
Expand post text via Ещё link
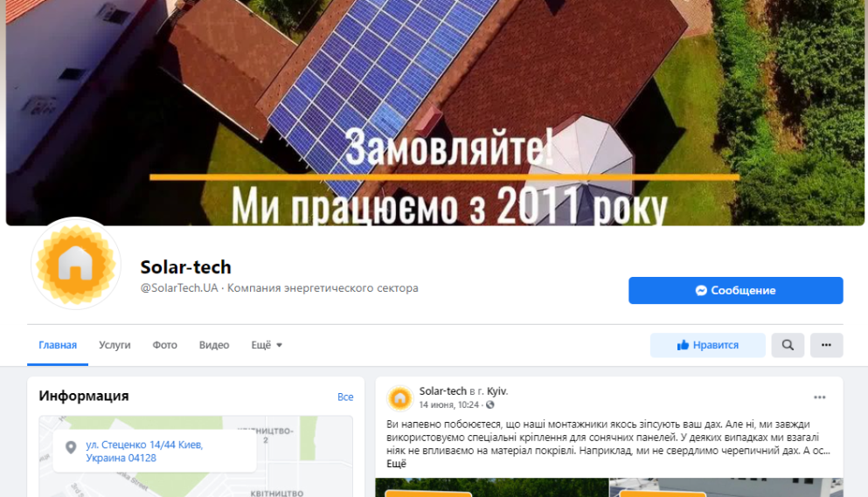coord(396,464)
